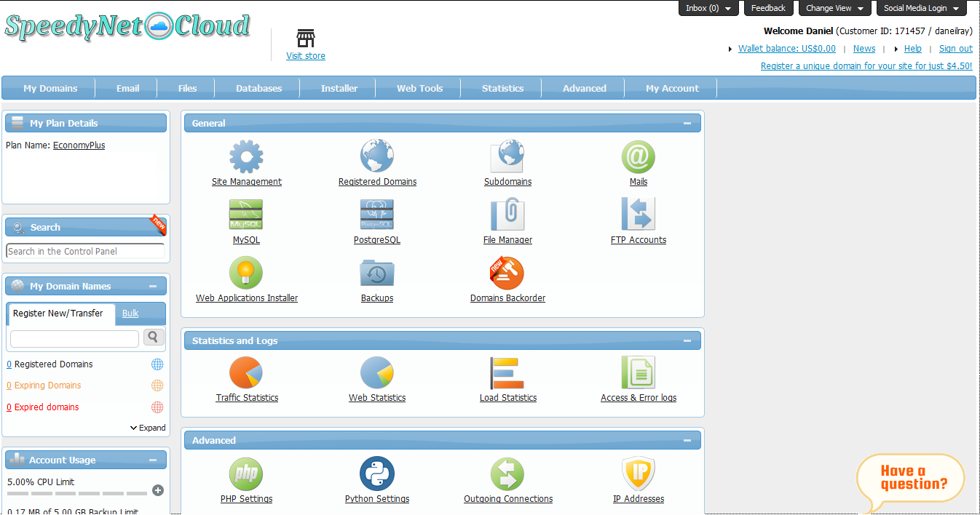
Task: Click the Registered Domains globe icon in sidebar
Action: [157, 364]
